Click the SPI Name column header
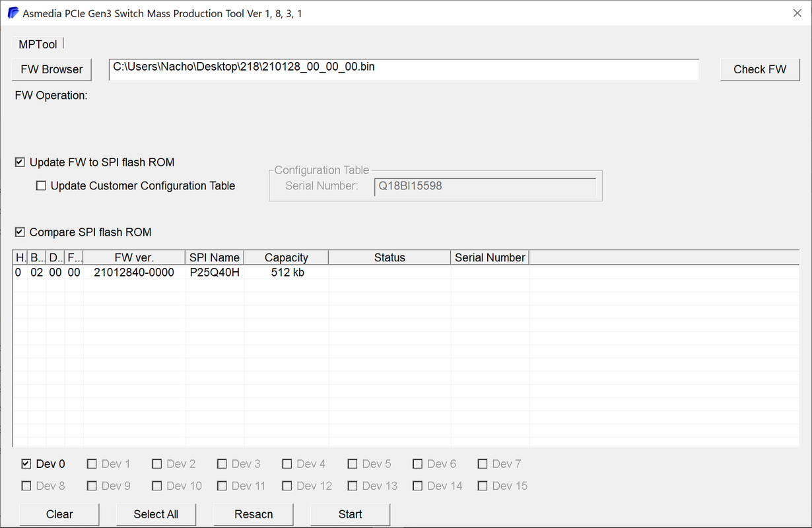 click(x=215, y=257)
